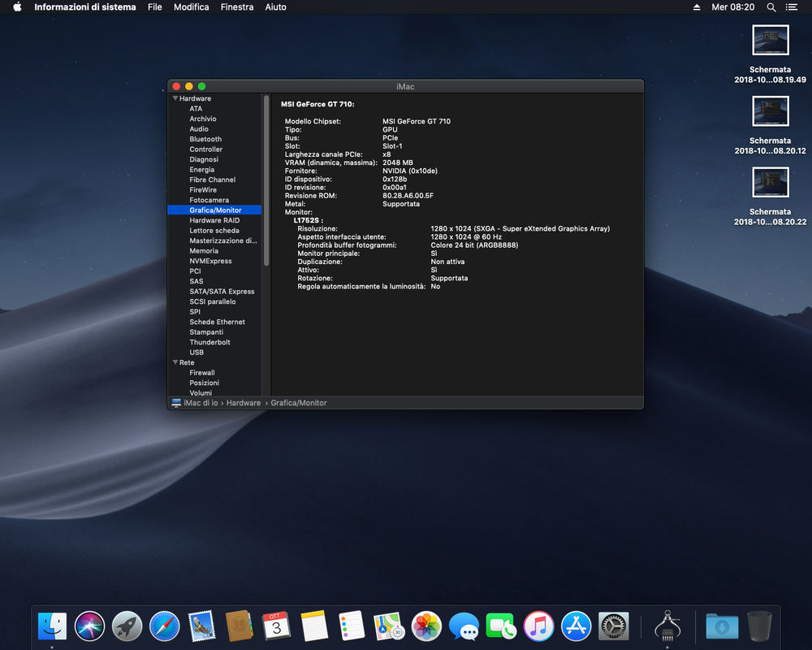Click Grafica/Monitor in bottom path bar
Screen dimensions: 812x650
pyautogui.click(x=299, y=403)
